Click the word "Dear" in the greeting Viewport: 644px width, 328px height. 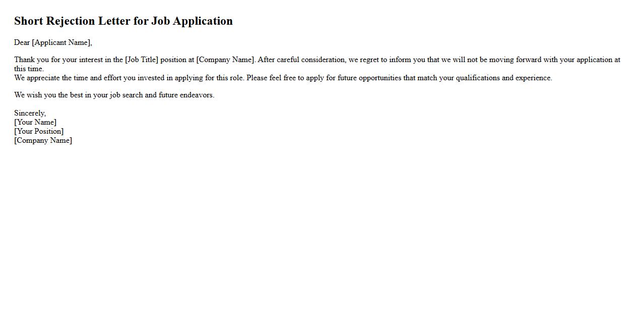click(x=22, y=42)
